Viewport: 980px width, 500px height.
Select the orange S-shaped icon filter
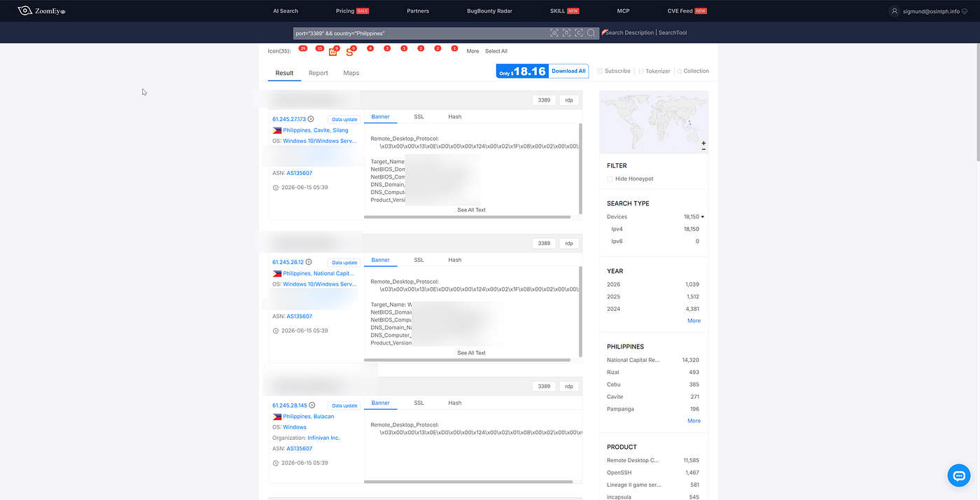click(x=350, y=52)
